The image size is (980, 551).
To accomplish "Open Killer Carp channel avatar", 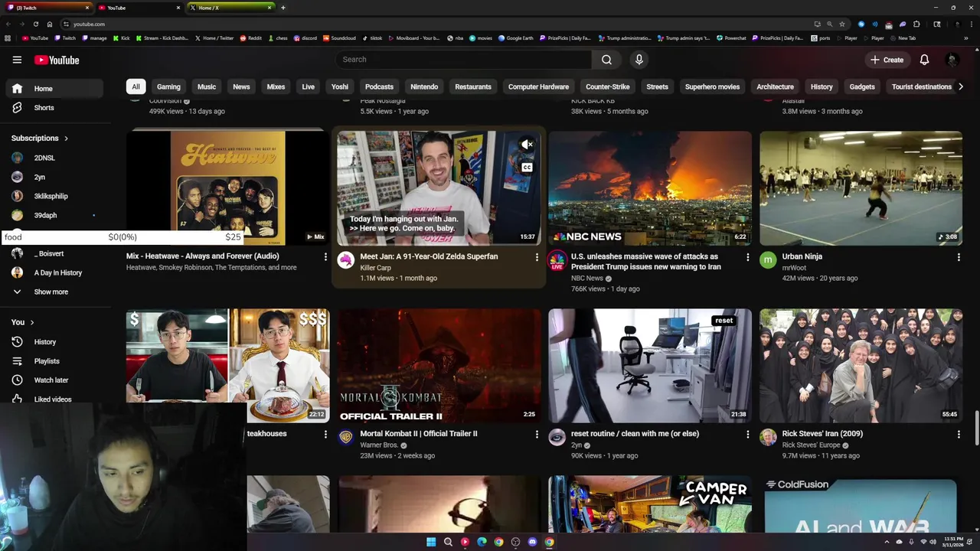I will (x=346, y=260).
